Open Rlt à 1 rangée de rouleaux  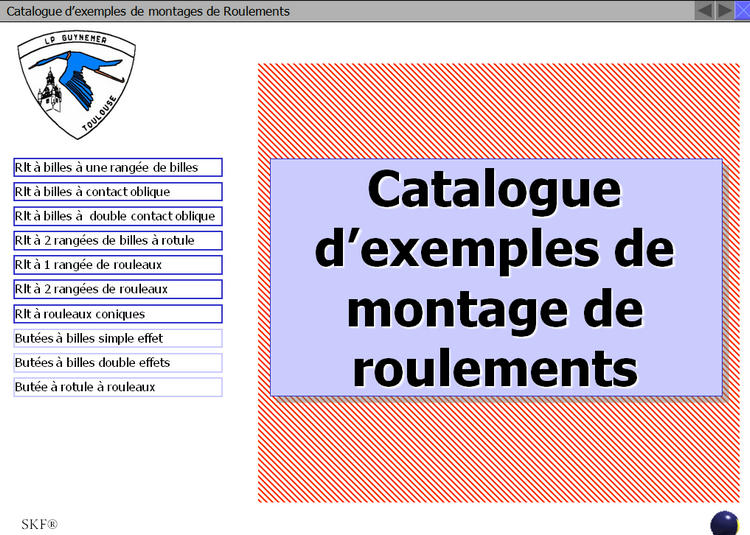point(118,265)
